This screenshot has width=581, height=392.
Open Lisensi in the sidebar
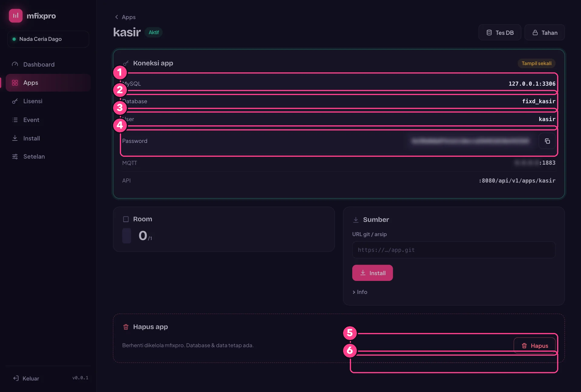pos(48,101)
